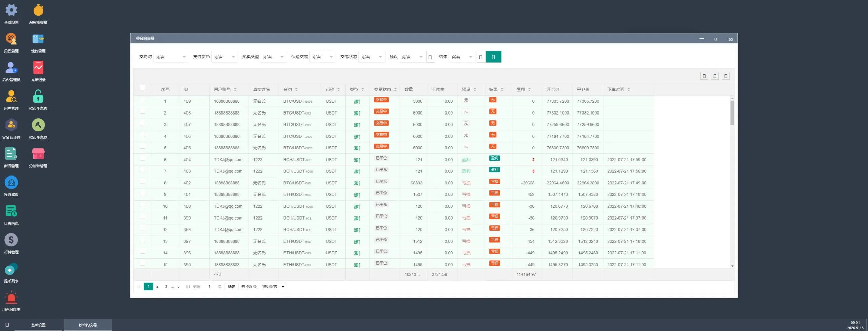Tick the checkbox for order ID 403
868x331 pixels.
pyautogui.click(x=143, y=169)
